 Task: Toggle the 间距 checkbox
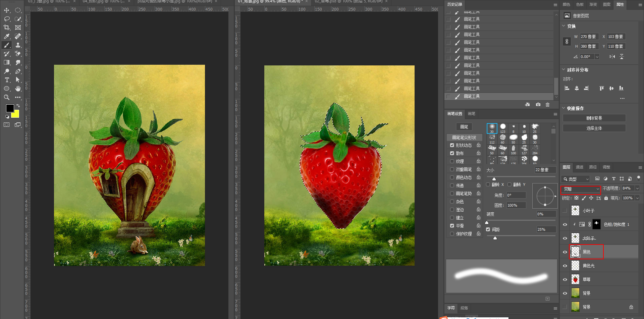point(488,229)
